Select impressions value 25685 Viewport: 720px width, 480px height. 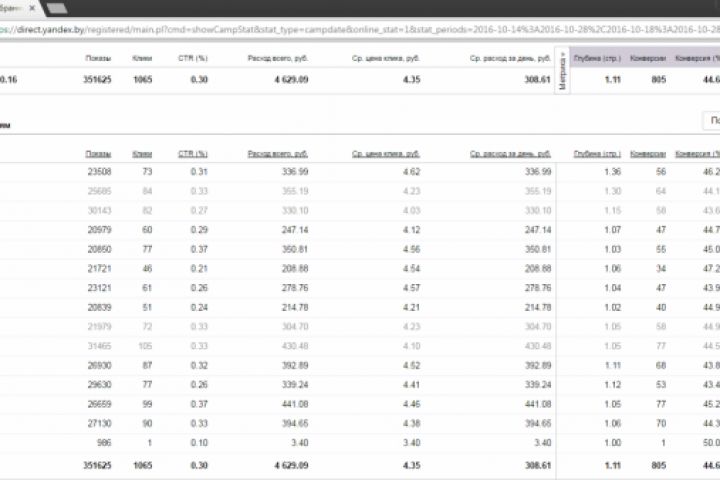coord(100,191)
